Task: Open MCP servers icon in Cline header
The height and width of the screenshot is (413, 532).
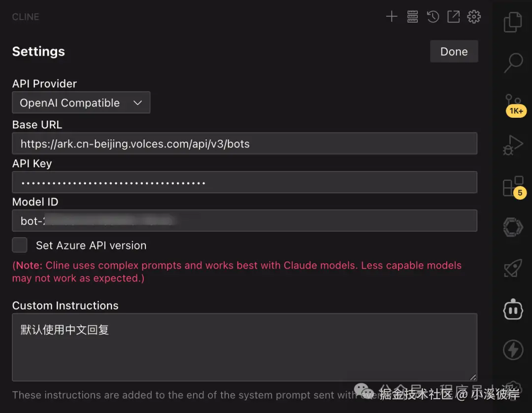Action: (412, 17)
